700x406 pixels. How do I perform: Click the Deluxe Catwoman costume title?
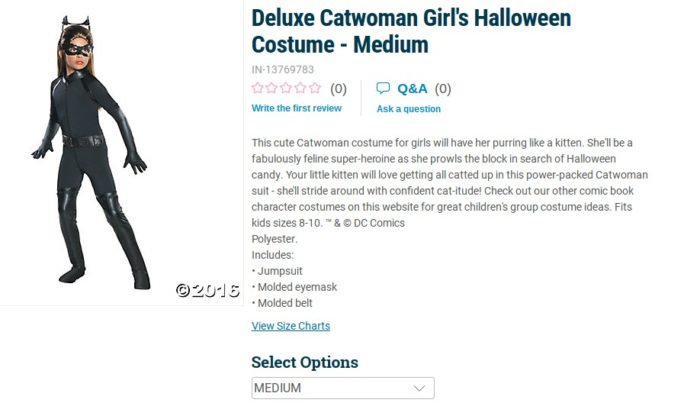[x=411, y=31]
